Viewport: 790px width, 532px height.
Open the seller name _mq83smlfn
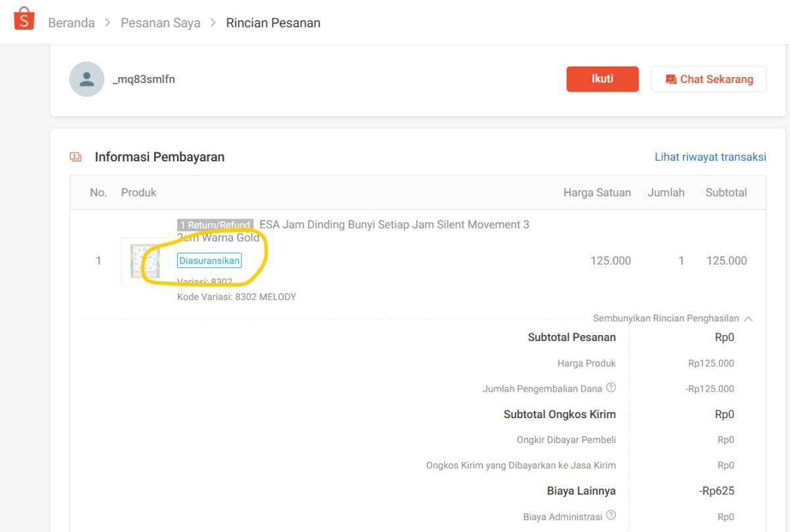click(x=144, y=80)
